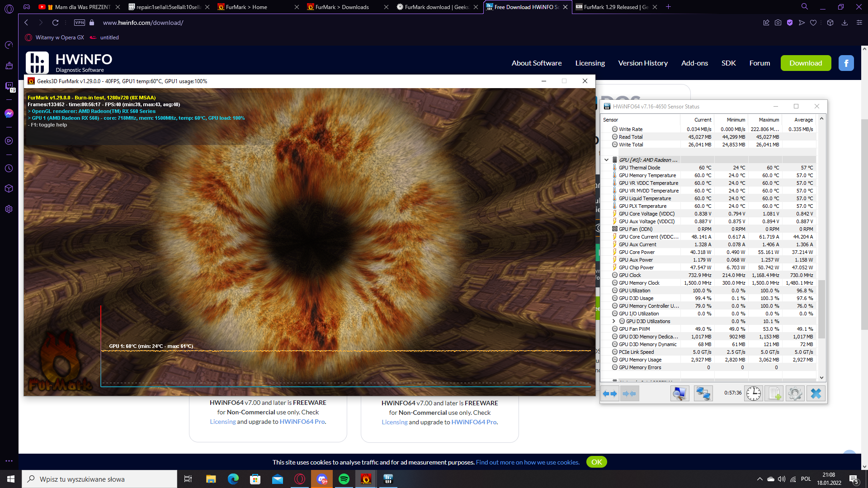
Task: Open History clock icon in sidebar
Action: [9, 168]
